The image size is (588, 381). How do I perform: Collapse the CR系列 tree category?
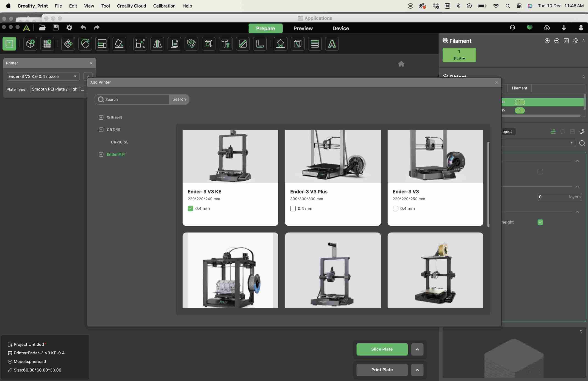[x=101, y=129]
